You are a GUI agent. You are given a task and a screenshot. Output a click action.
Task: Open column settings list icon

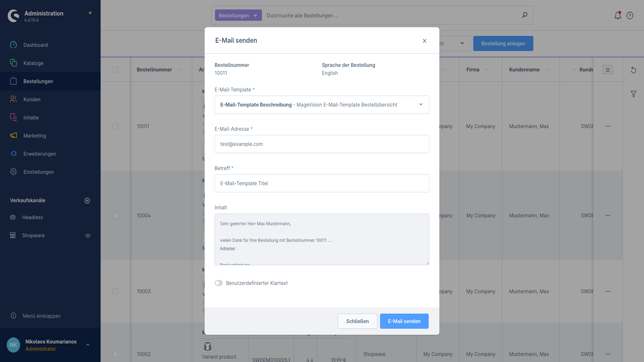[607, 70]
